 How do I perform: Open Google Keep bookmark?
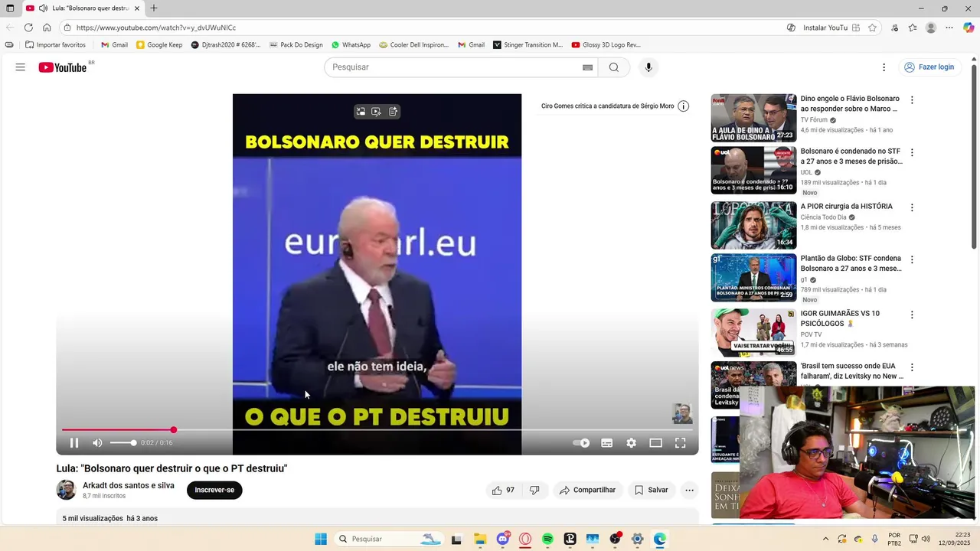(x=159, y=45)
